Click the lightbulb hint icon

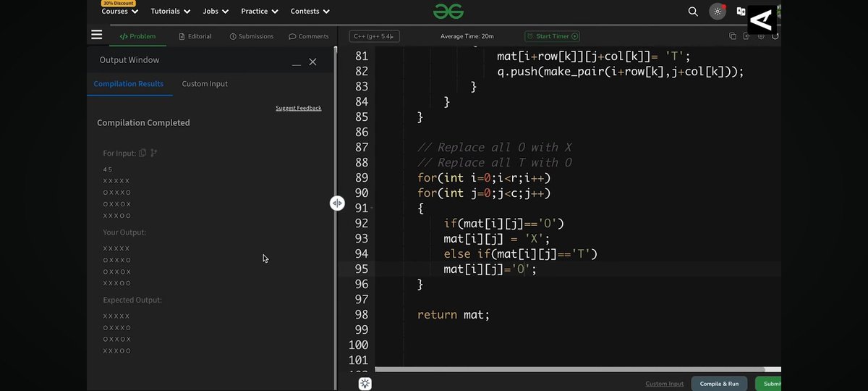[x=365, y=384]
